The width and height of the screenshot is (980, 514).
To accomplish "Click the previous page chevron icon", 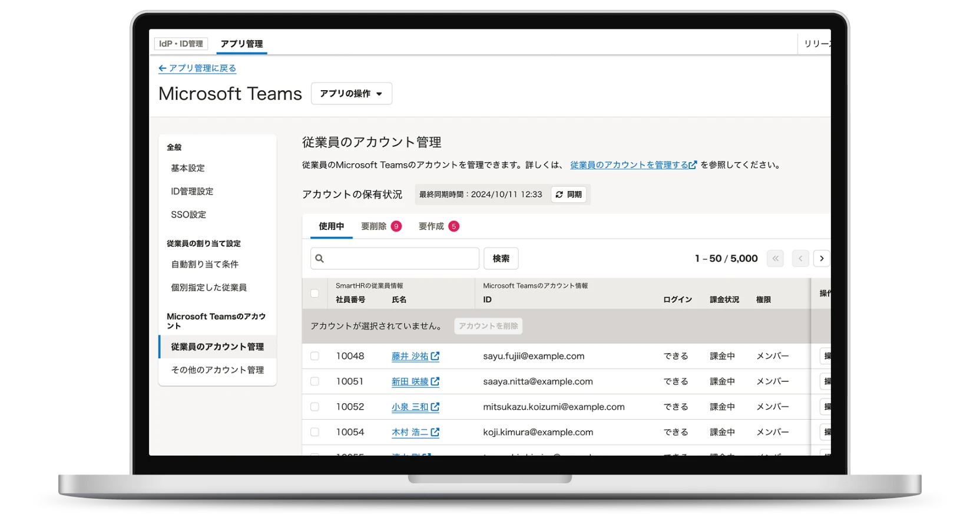I will click(x=800, y=259).
